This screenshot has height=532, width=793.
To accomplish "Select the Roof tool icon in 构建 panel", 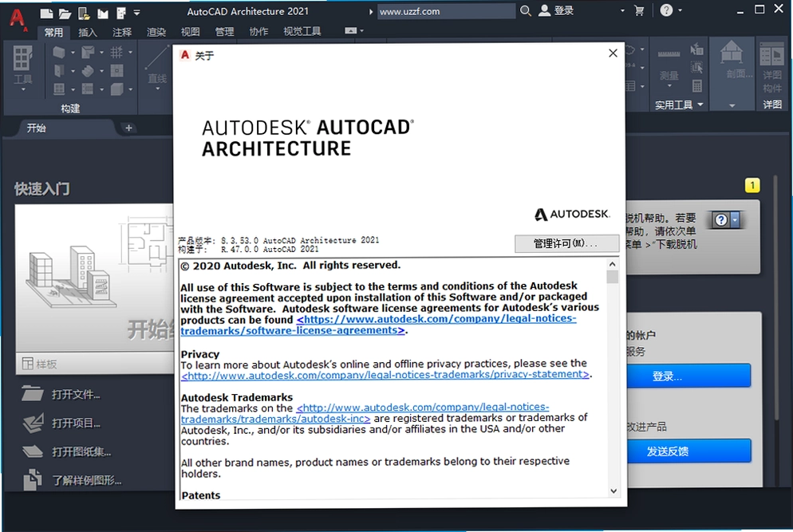I will tap(88, 52).
